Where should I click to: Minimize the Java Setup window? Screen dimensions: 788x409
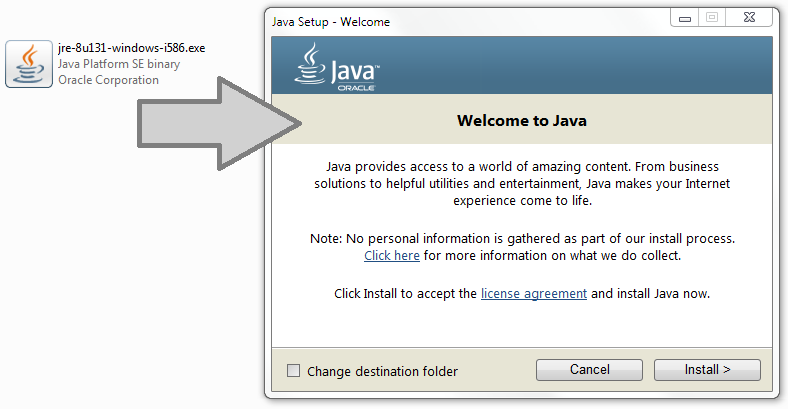tap(684, 18)
